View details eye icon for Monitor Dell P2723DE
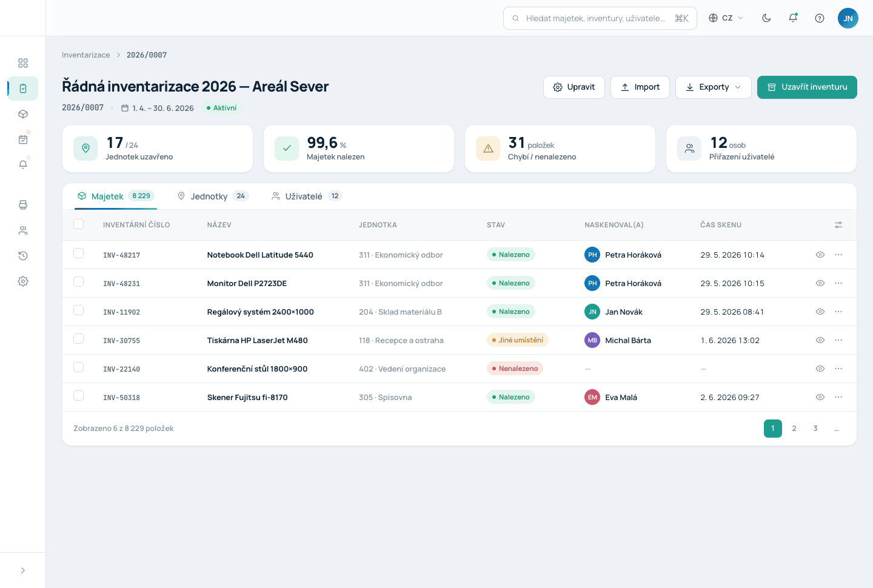The height and width of the screenshot is (588, 873). coord(820,283)
